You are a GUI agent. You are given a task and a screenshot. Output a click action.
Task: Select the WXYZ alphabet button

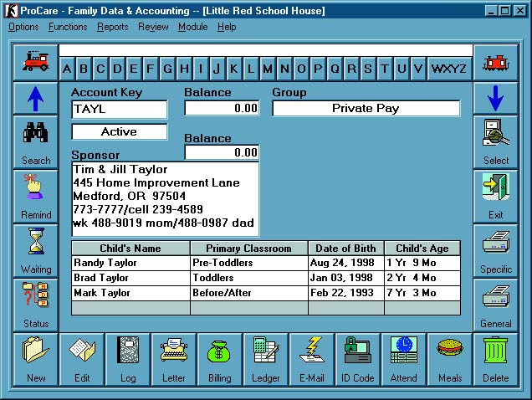pyautogui.click(x=448, y=69)
